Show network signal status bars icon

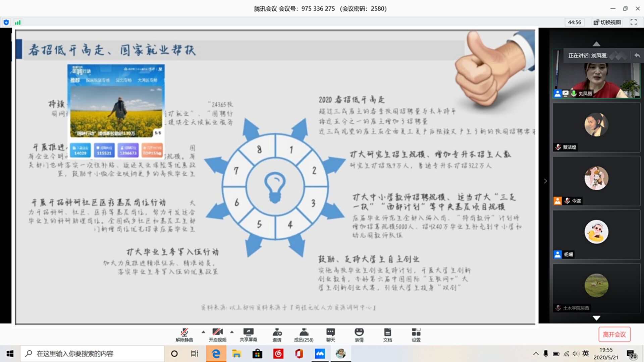pos(18,22)
